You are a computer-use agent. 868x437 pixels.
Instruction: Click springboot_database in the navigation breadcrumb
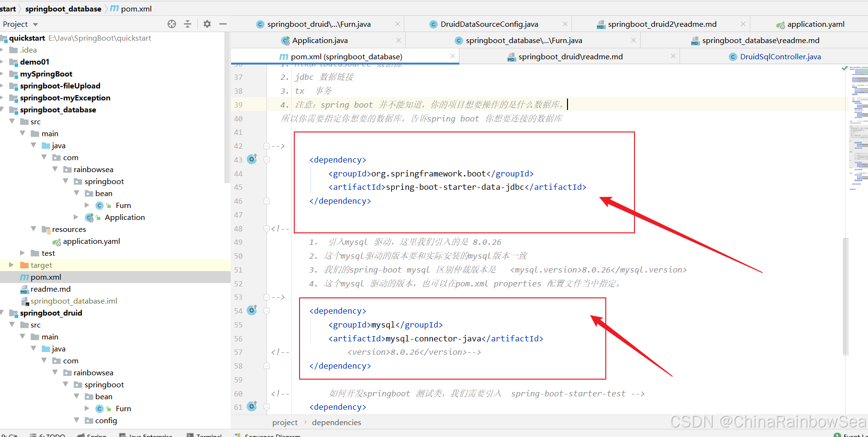coord(63,9)
